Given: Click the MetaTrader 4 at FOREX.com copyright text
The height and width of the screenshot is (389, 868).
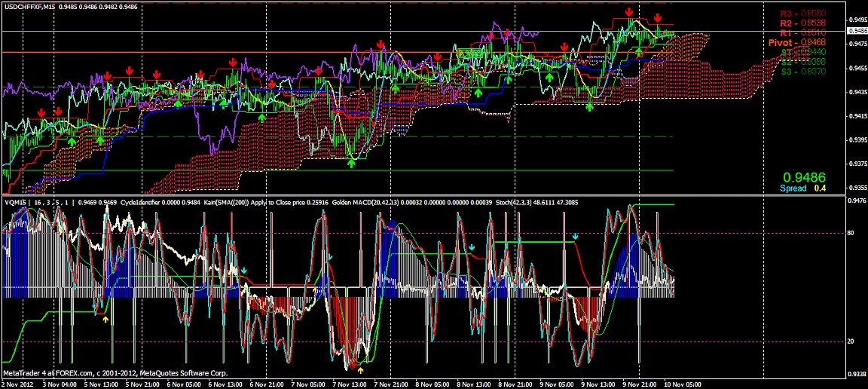Looking at the screenshot, I should tap(116, 372).
